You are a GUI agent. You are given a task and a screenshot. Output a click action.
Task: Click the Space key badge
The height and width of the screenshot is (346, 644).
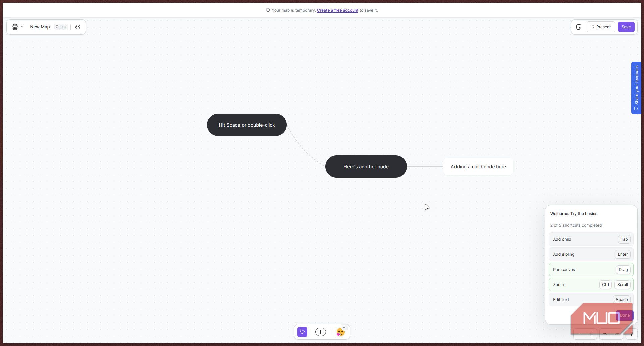pos(622,300)
